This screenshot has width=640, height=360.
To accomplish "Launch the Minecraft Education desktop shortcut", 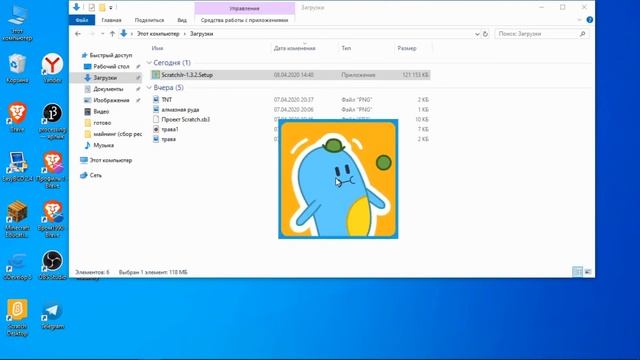I will [x=17, y=219].
